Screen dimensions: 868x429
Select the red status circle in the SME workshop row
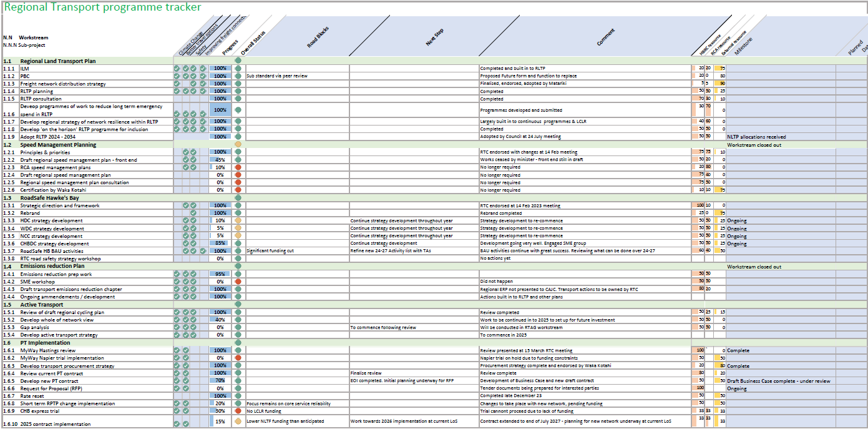[x=238, y=282]
